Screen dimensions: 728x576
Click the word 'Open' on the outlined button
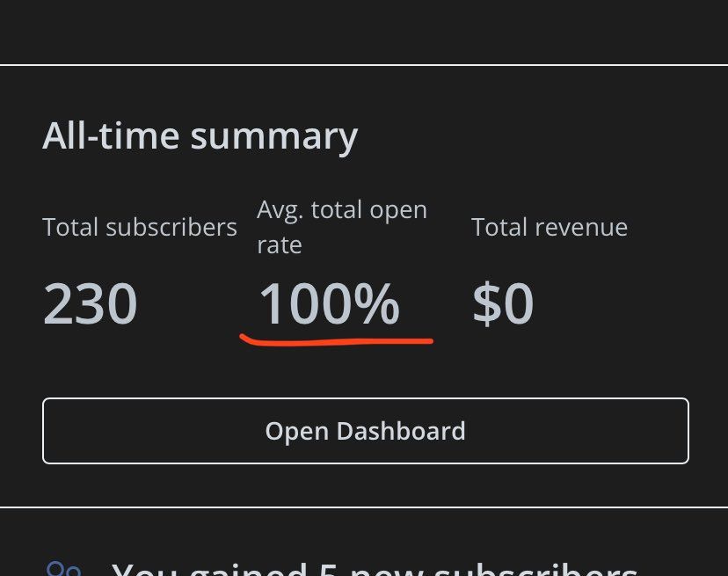pos(297,432)
